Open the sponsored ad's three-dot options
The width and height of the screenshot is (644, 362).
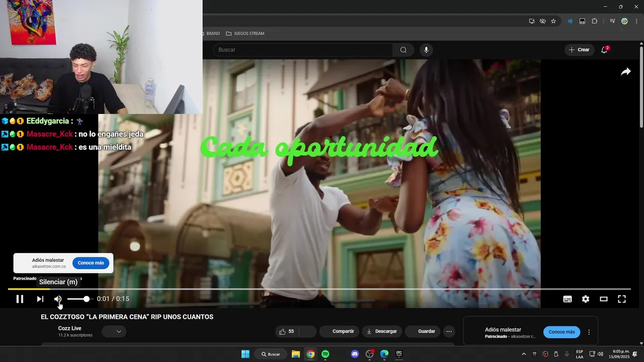[x=589, y=332]
